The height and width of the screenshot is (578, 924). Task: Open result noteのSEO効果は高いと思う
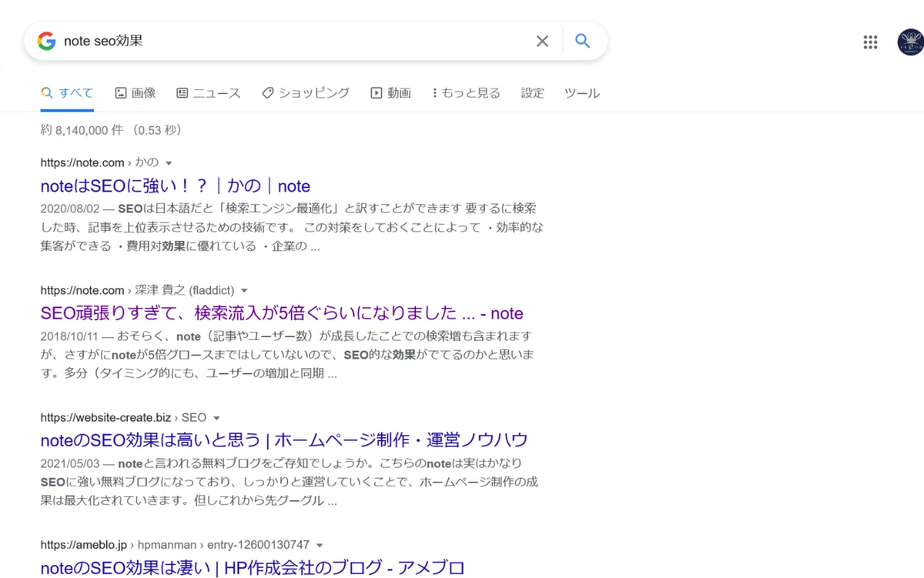(x=284, y=440)
